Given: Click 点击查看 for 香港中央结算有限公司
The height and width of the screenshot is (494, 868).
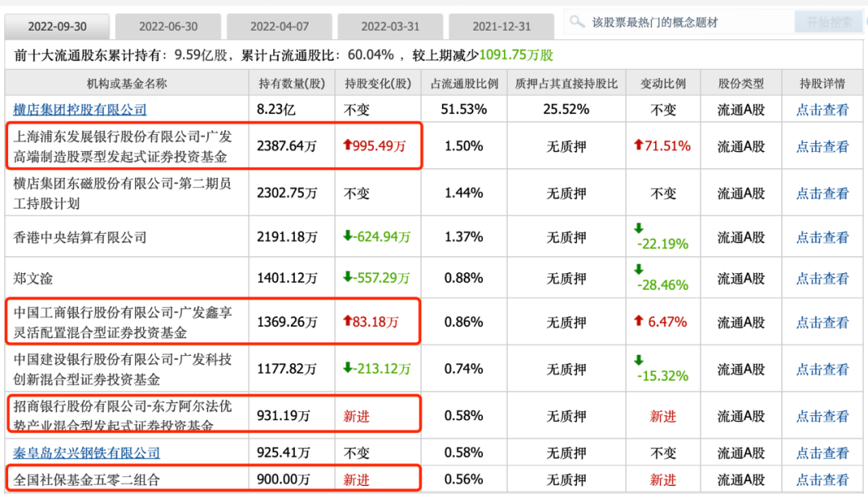Looking at the screenshot, I should [x=822, y=237].
